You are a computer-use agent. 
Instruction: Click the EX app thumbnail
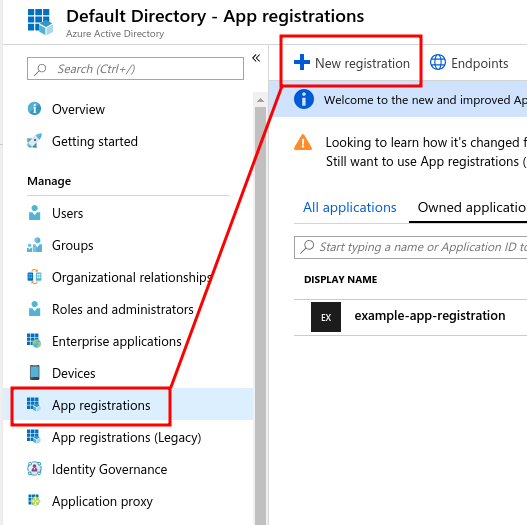326,317
